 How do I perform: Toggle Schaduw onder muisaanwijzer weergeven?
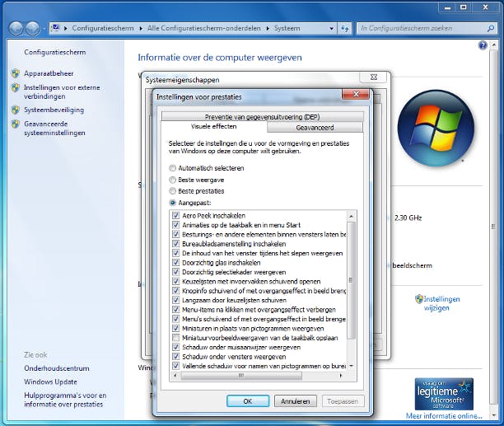tap(175, 347)
